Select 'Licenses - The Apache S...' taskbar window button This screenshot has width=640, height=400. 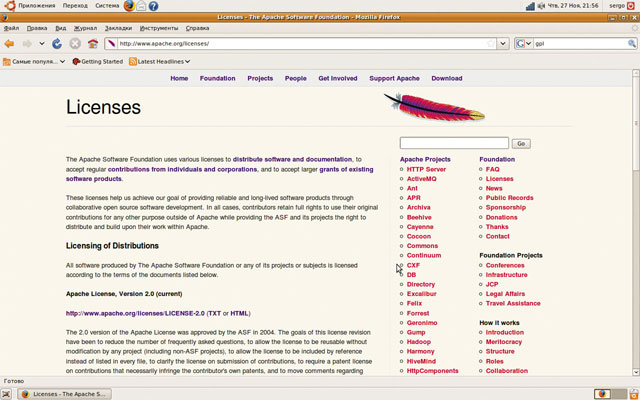[65, 394]
